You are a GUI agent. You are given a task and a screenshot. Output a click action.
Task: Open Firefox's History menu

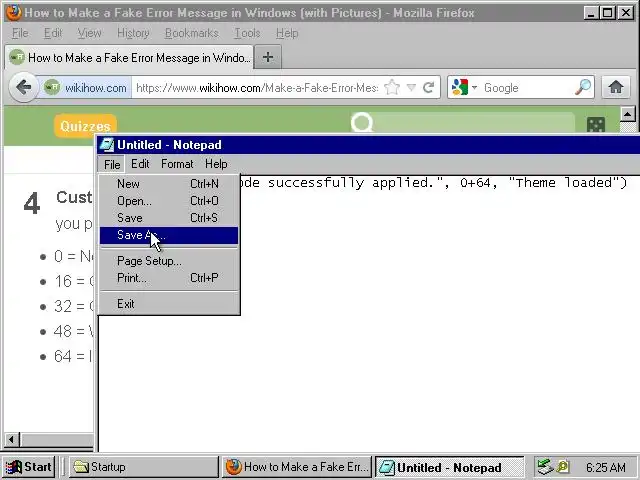[x=133, y=33]
